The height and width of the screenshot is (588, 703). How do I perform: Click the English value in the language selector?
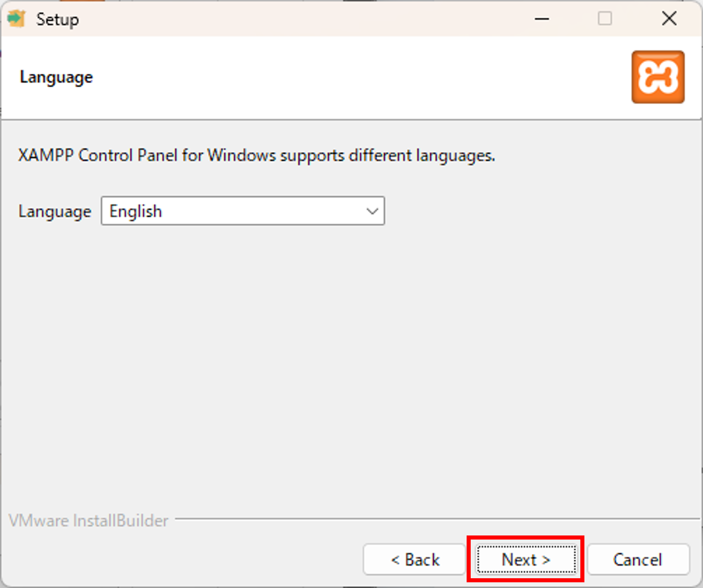pyautogui.click(x=136, y=211)
